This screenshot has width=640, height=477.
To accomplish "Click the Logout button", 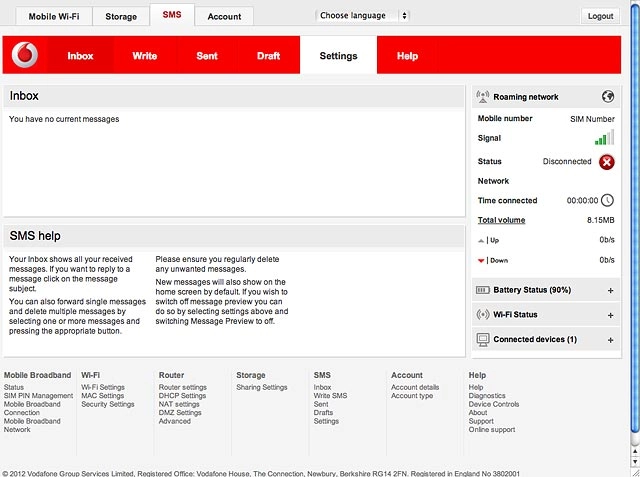I will 600,16.
